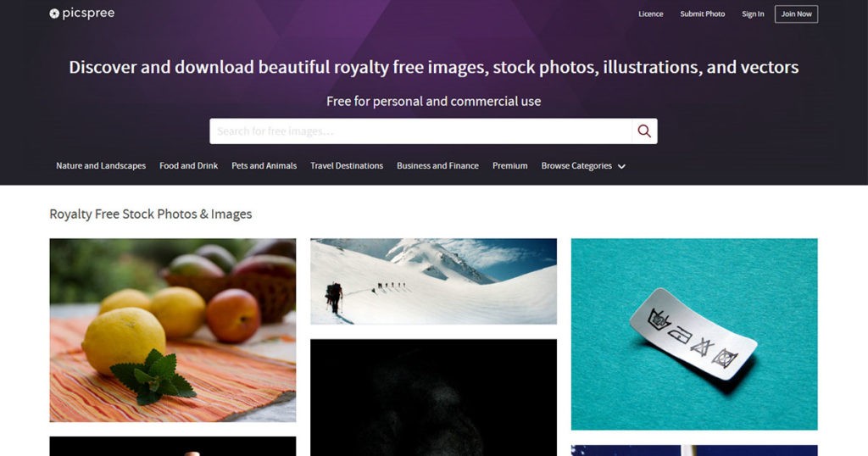Open the Submit Photo page
The height and width of the screenshot is (456, 868).
coord(703,14)
